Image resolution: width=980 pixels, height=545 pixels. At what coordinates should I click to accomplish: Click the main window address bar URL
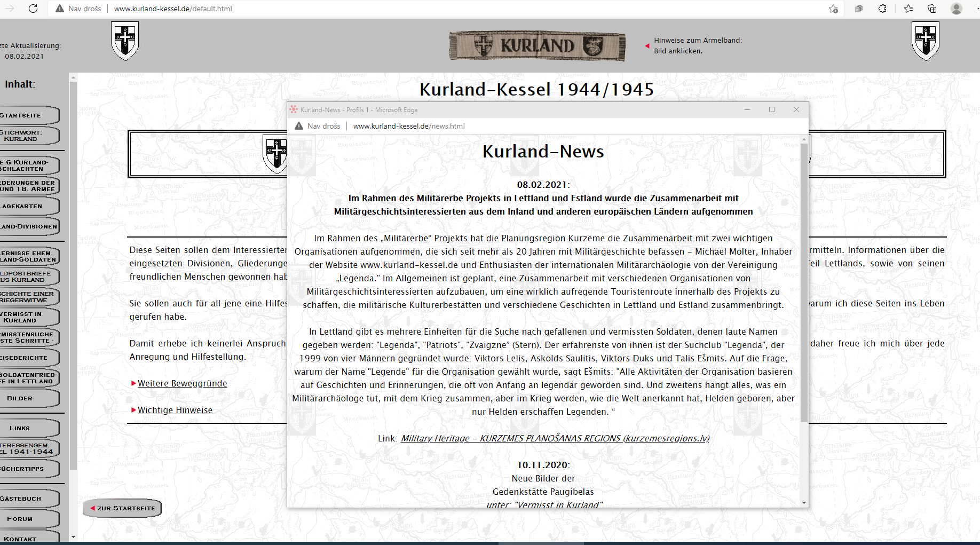tap(173, 9)
